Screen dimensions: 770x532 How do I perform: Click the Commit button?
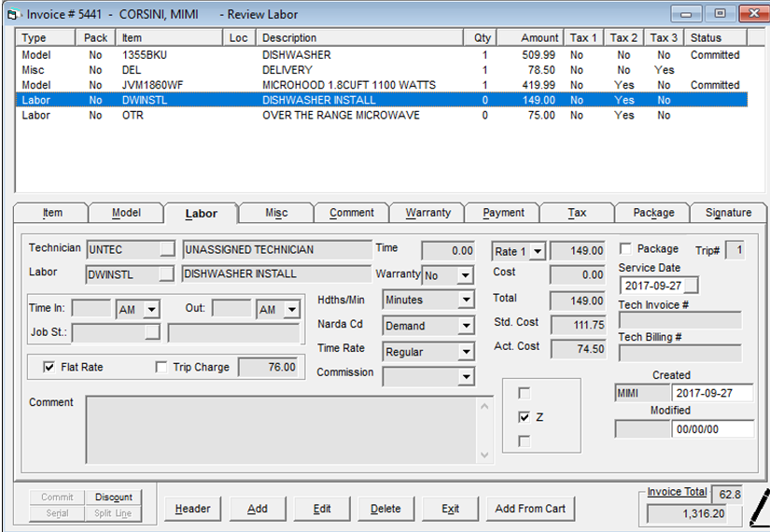(57, 497)
